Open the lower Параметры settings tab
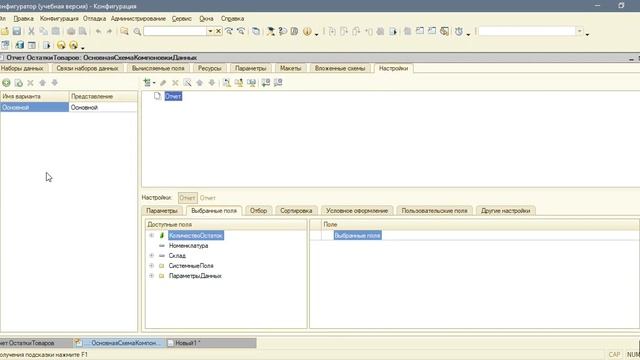The height and width of the screenshot is (360, 640). (162, 211)
